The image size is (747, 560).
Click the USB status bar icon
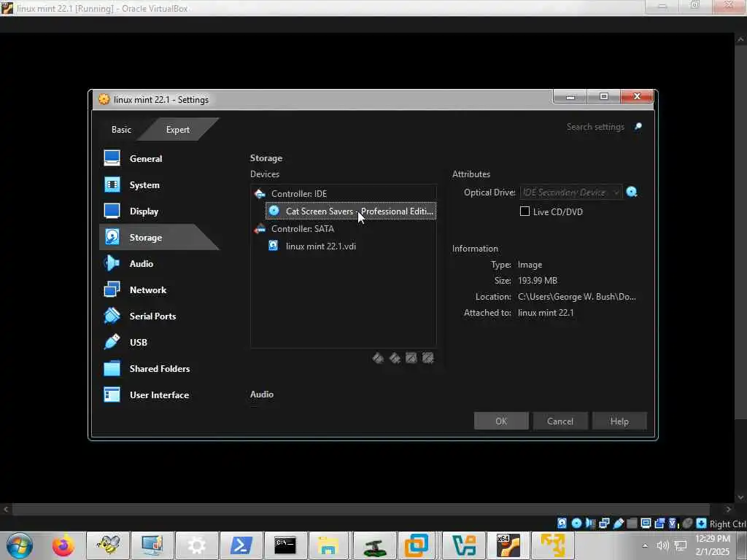tap(619, 524)
